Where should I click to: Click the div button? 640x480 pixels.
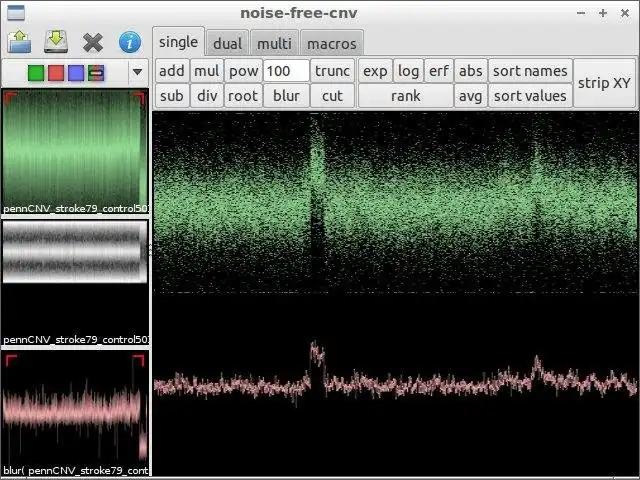click(x=207, y=96)
